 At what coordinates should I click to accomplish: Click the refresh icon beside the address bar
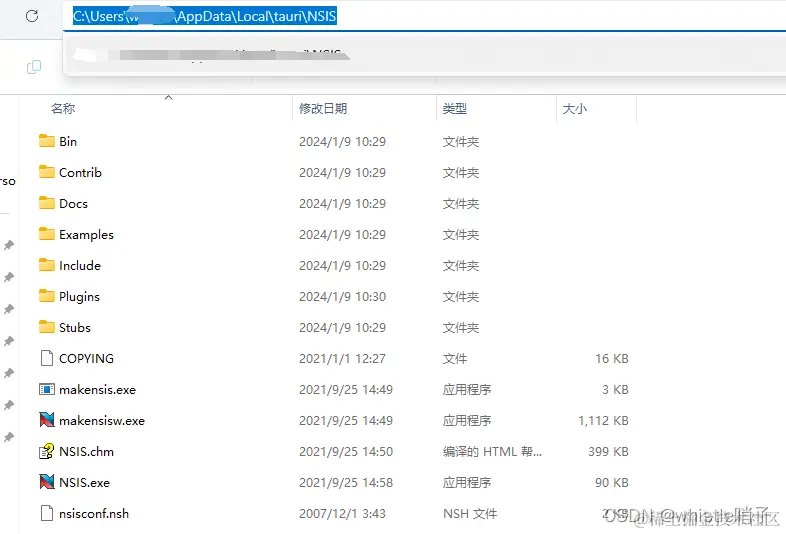(32, 16)
